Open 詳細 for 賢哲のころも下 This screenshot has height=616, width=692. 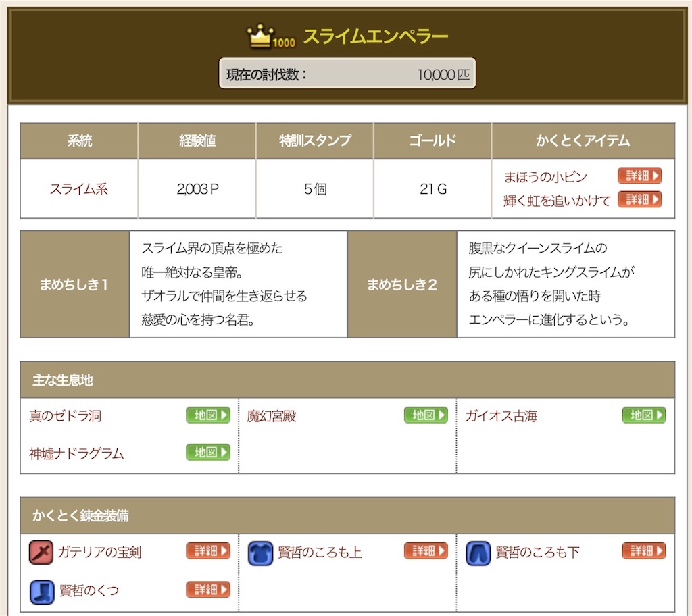pyautogui.click(x=644, y=550)
